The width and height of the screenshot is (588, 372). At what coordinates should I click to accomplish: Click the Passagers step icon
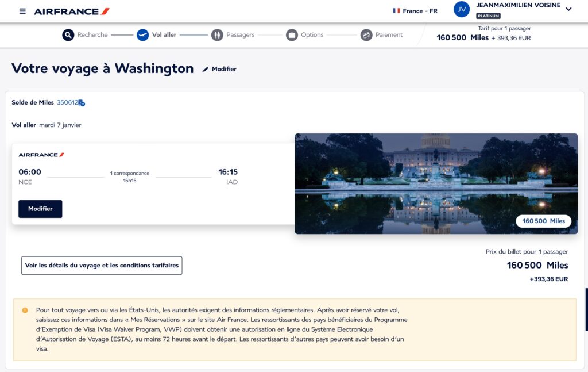click(217, 35)
